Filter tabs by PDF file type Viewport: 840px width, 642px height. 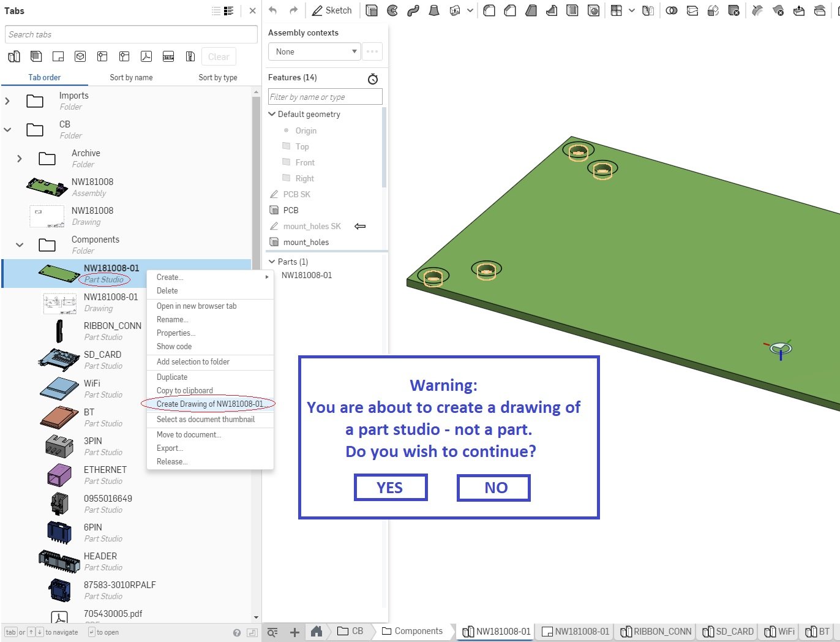(x=146, y=56)
